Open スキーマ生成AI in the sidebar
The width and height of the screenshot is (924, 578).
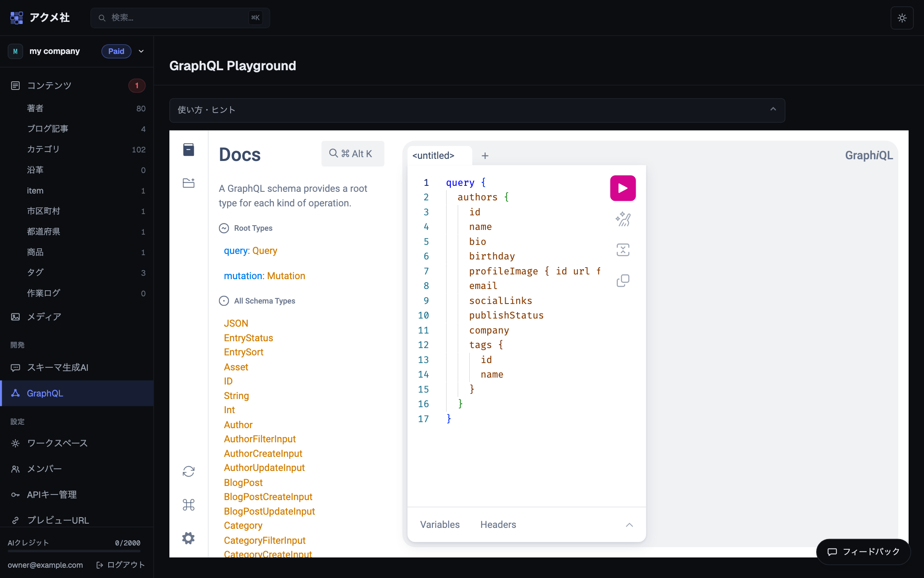point(77,367)
